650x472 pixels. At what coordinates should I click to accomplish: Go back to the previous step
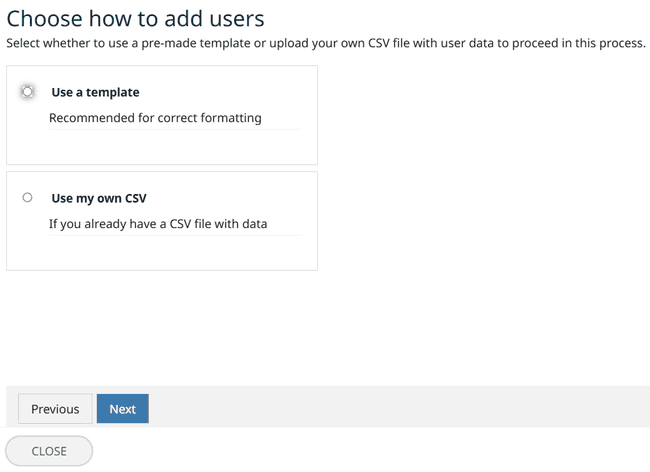coord(55,409)
